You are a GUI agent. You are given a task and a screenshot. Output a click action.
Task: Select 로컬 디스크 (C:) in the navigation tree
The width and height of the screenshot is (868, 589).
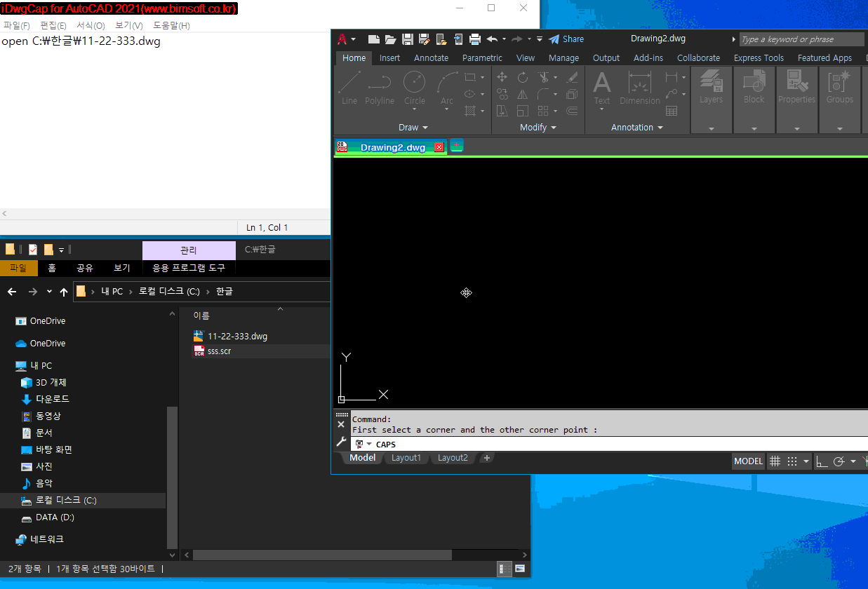(x=66, y=501)
